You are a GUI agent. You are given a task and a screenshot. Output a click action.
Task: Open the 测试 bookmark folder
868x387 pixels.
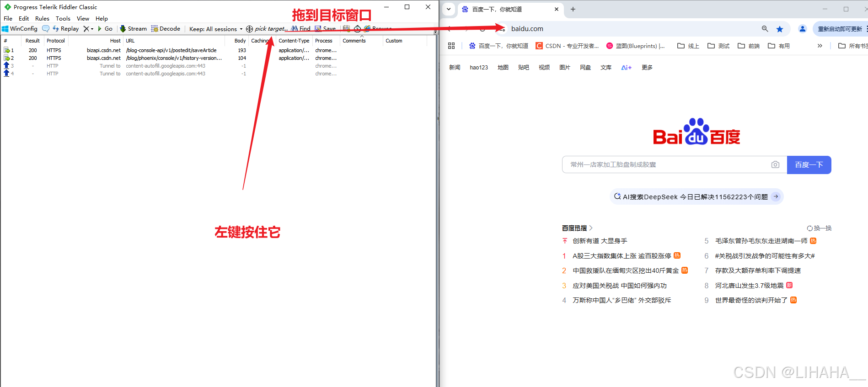click(x=718, y=46)
